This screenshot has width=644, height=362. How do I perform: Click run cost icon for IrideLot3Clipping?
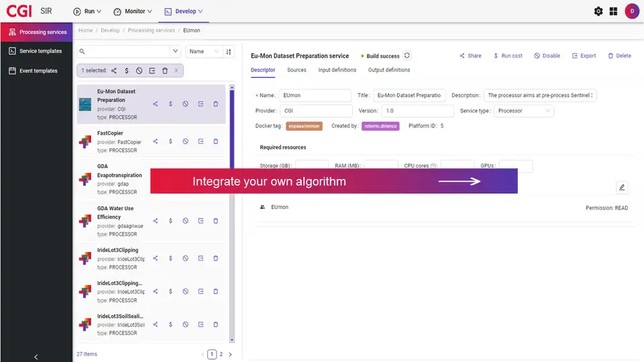170,258
